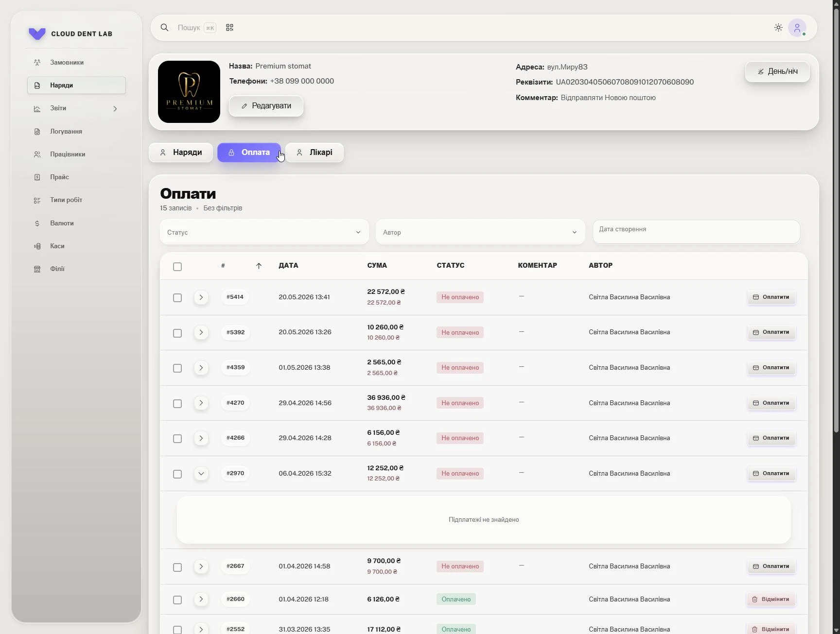Expand row #5392 sub-payments
Screen dimensions: 840x634
click(x=201, y=332)
